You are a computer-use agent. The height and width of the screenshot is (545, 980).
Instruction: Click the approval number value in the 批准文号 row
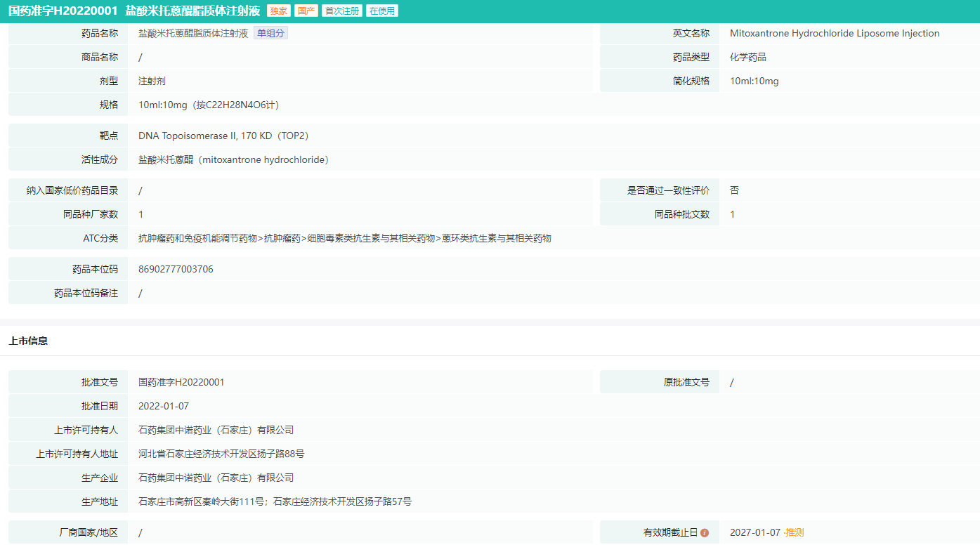point(181,382)
